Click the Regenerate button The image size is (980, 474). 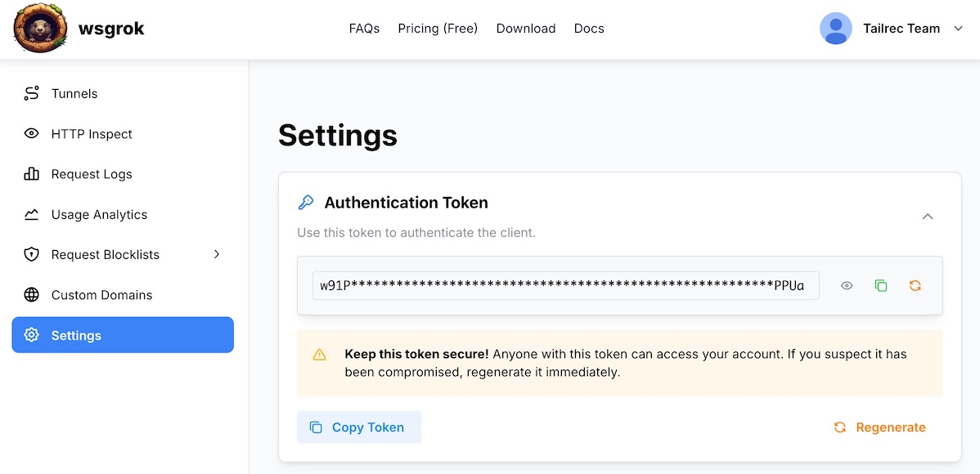pyautogui.click(x=879, y=427)
